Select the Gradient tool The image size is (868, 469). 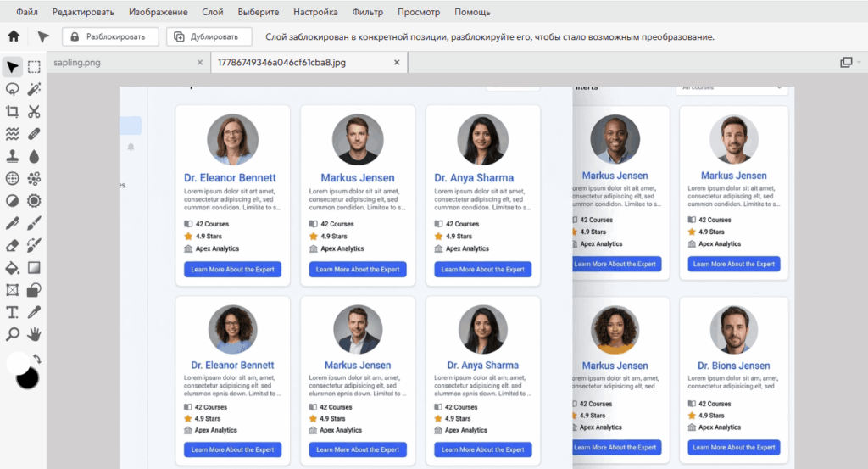pos(34,268)
